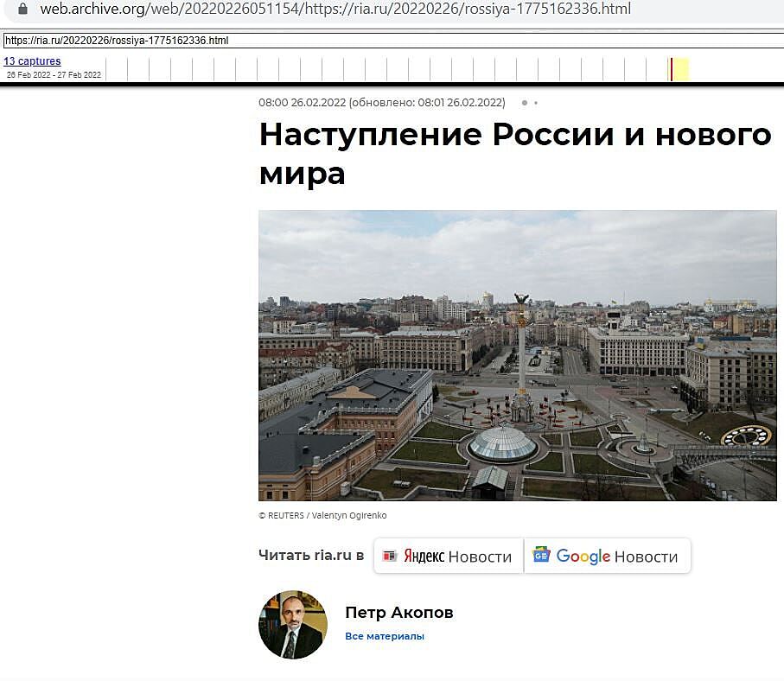Screen dimensions: 784x681
Task: Click the Yandex News icon
Action: click(x=390, y=556)
